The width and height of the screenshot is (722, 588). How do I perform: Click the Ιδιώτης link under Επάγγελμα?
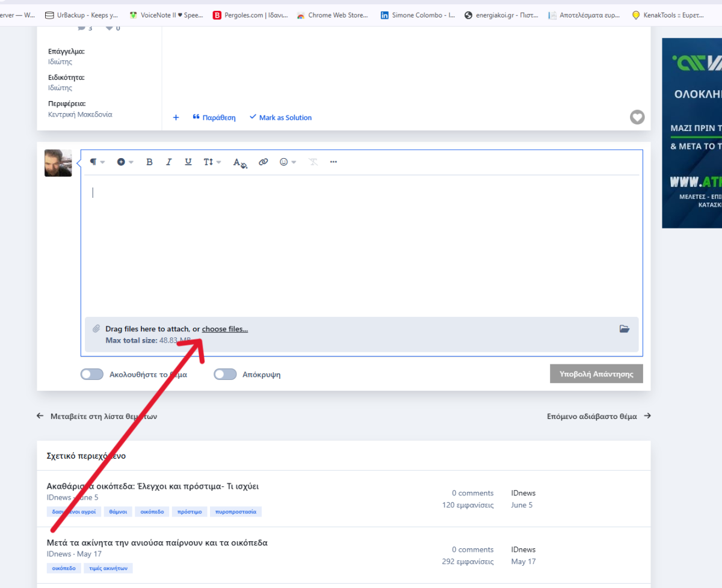[x=60, y=61]
